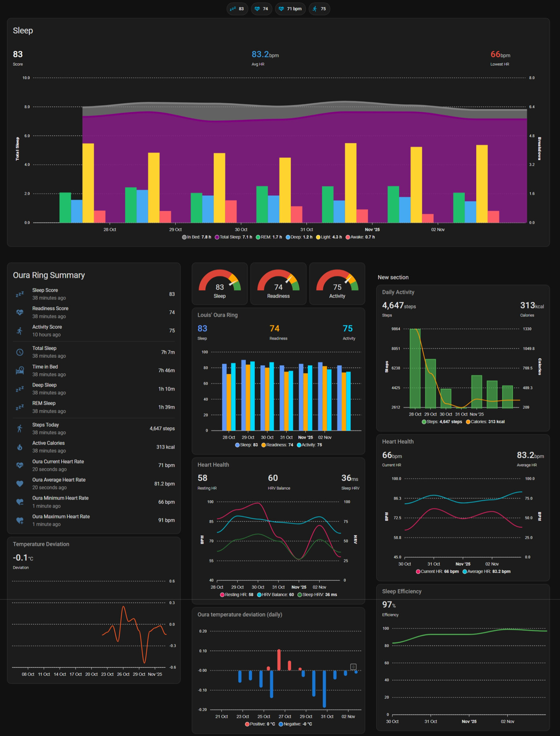Click the solid heart icon beside Oura Average Heart Rate

click(20, 484)
